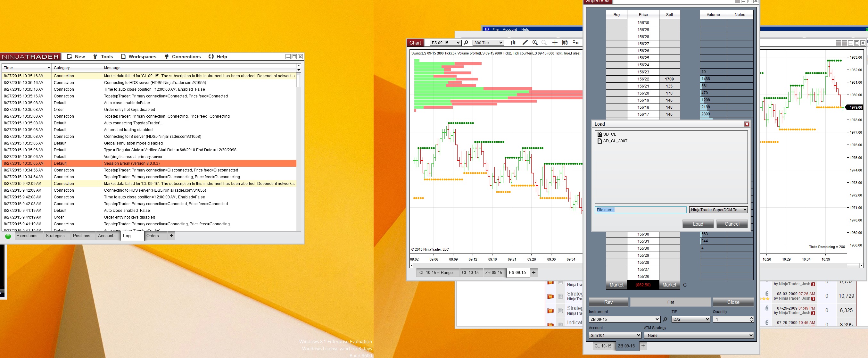Click the SuperDOM instrument search magnifier

point(665,319)
